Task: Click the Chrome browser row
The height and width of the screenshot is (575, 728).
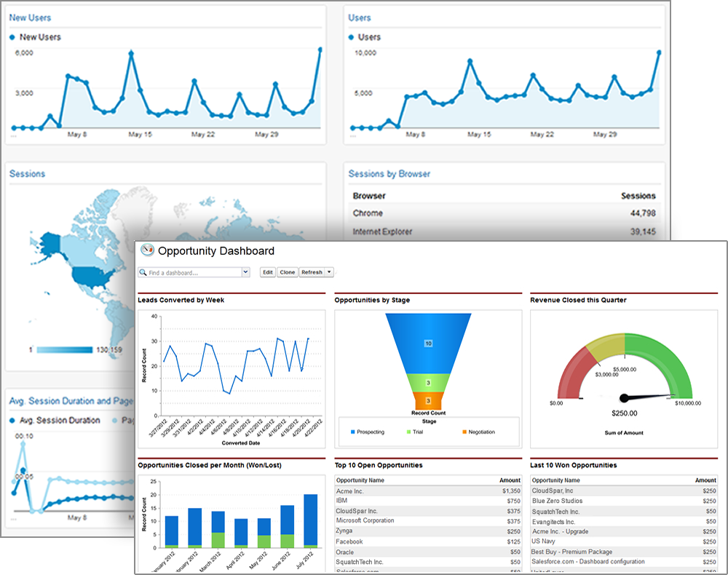Action: point(505,213)
